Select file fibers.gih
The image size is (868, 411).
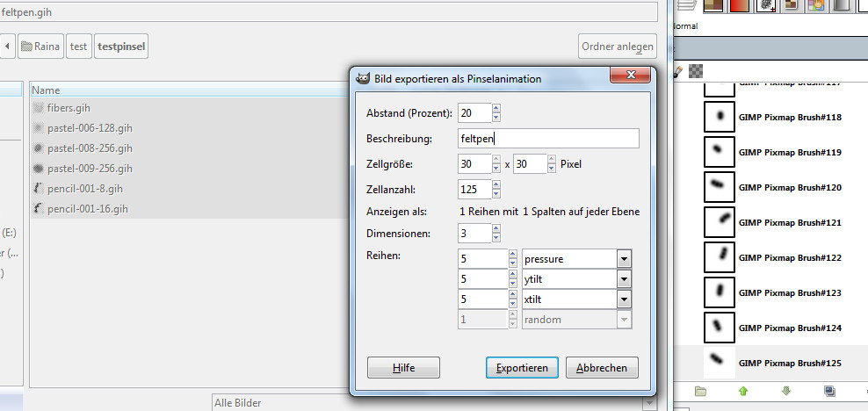[69, 107]
